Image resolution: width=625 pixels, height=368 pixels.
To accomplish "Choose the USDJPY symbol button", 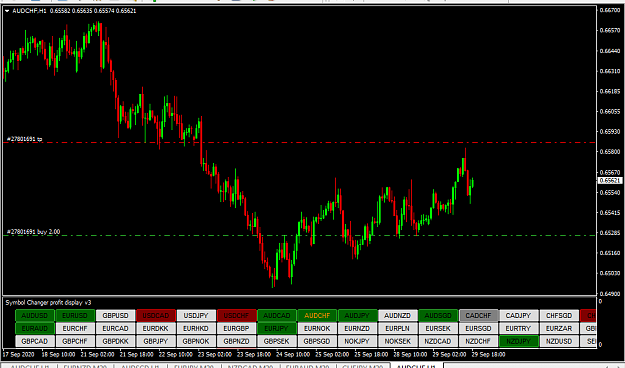I will point(196,315).
